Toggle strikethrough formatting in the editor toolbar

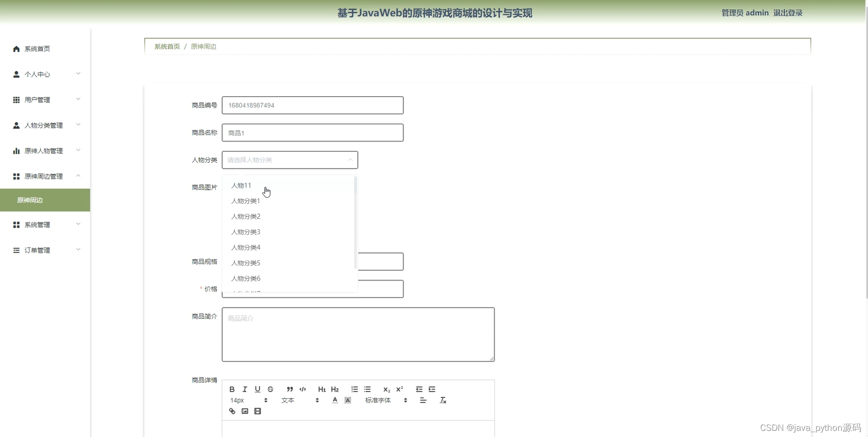[270, 389]
